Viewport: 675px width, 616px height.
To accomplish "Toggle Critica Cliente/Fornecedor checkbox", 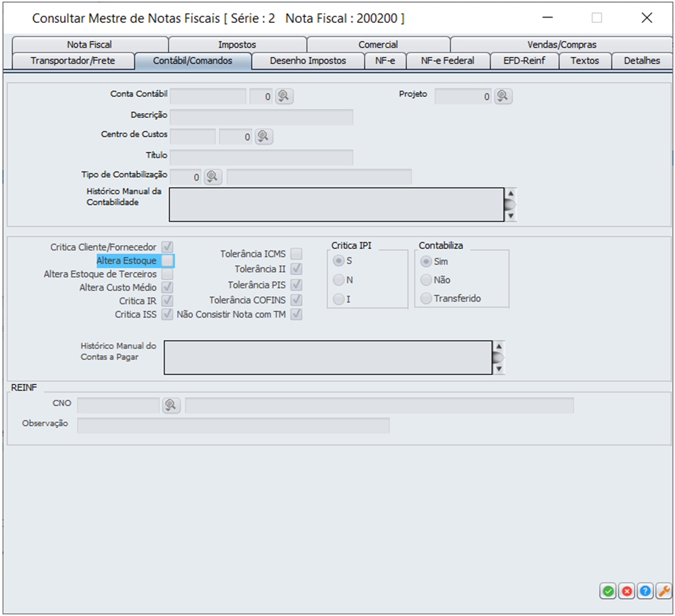I will tap(167, 247).
